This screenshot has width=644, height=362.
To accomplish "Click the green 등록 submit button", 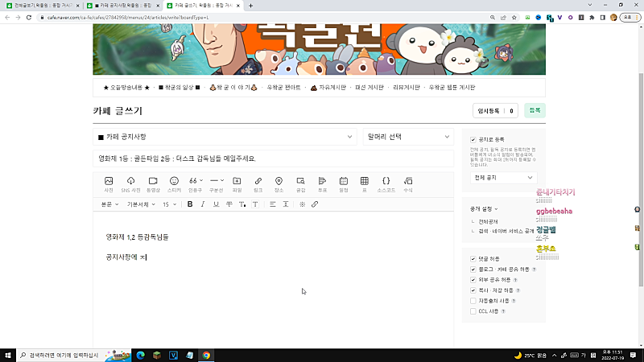I will click(x=535, y=110).
